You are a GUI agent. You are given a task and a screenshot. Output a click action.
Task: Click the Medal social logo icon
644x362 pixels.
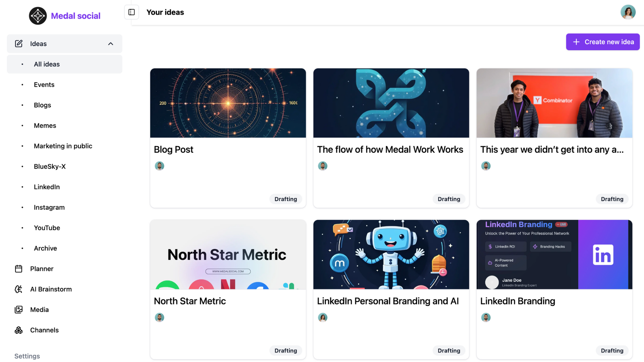pyautogui.click(x=38, y=16)
